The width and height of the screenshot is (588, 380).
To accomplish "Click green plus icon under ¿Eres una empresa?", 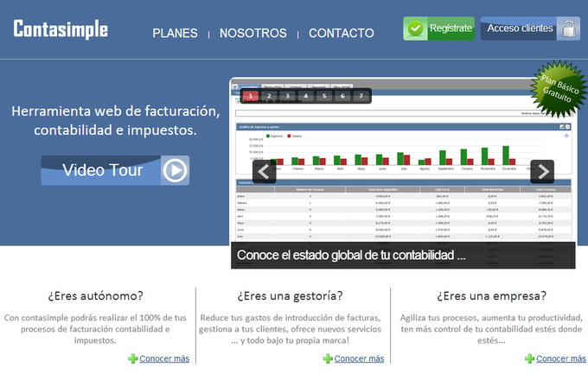I will pyautogui.click(x=529, y=358).
